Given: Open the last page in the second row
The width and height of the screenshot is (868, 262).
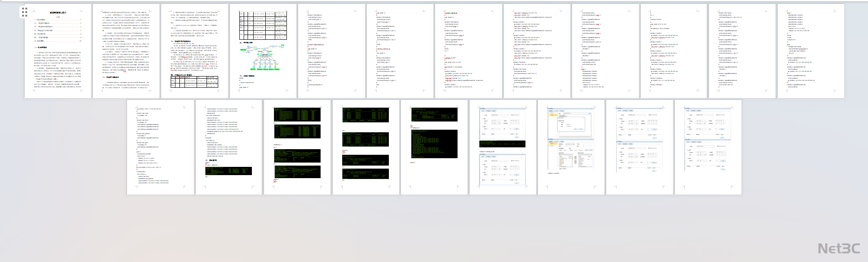Looking at the screenshot, I should coord(708,147).
